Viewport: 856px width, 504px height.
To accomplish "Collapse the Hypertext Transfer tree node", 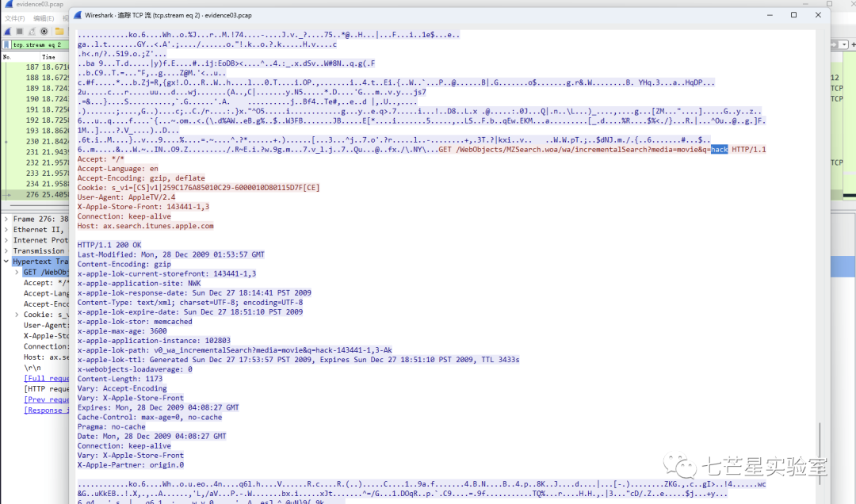I will 6,262.
